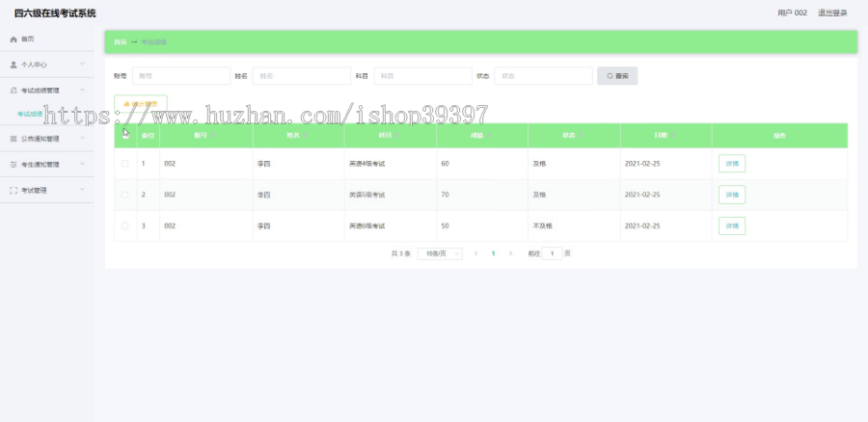Click the sliders icon beside 考生通知管理
Viewport: 868px width, 422px height.
coord(14,164)
